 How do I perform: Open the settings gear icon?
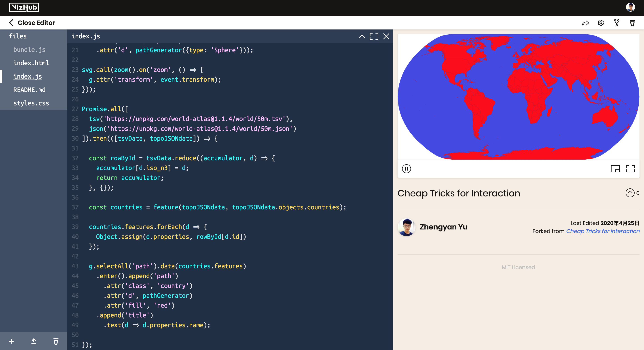coord(601,23)
